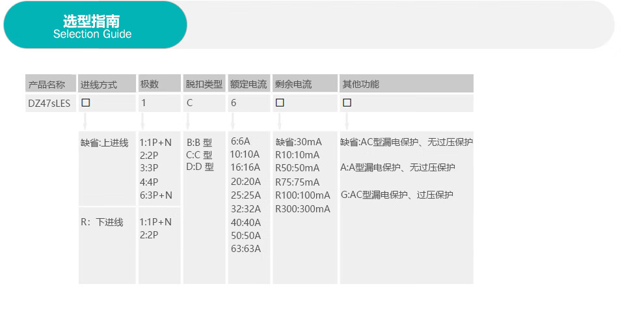Pick the R300:300mA residual current option
This screenshot has height=310, width=644.
tap(302, 209)
